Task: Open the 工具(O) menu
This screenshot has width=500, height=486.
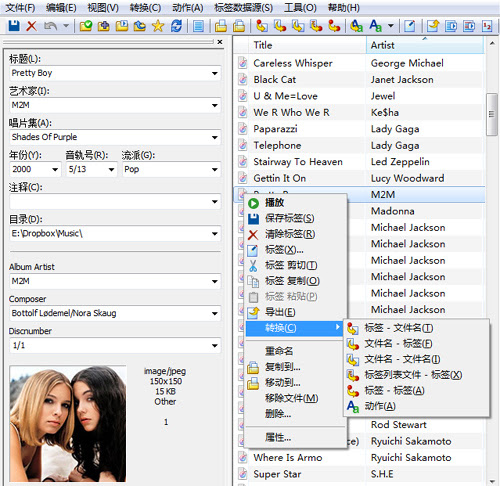Action: coord(300,7)
